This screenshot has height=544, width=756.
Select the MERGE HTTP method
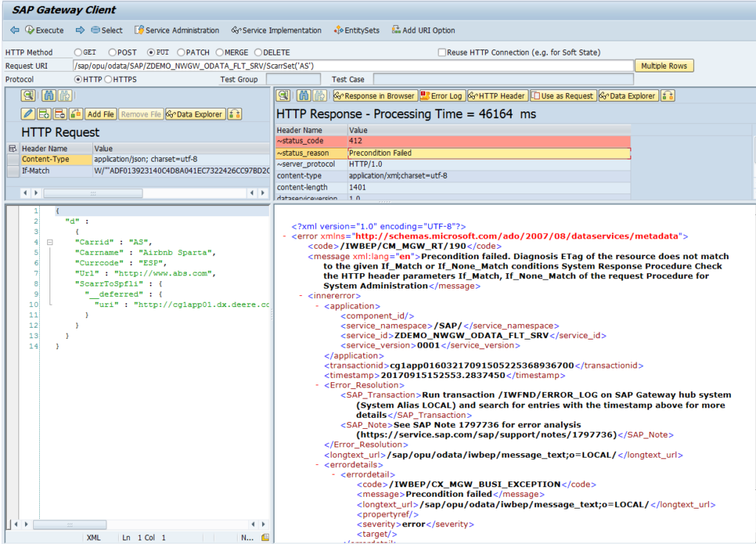coord(220,52)
